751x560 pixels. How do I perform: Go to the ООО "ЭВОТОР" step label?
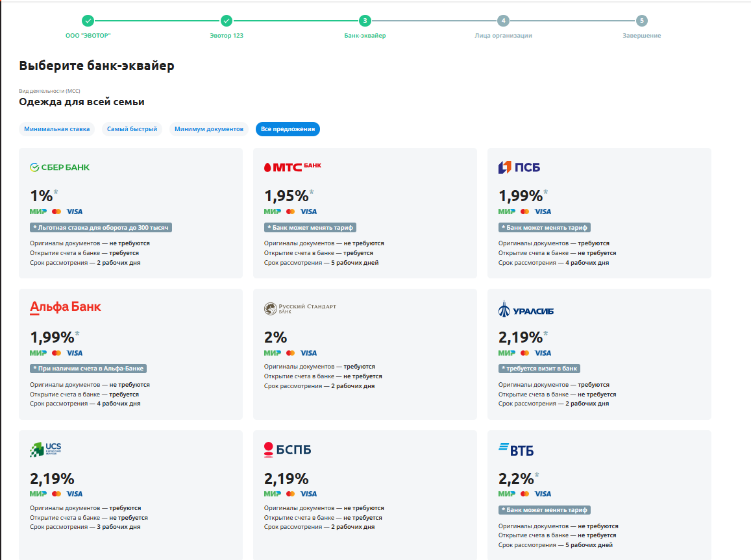click(x=88, y=36)
